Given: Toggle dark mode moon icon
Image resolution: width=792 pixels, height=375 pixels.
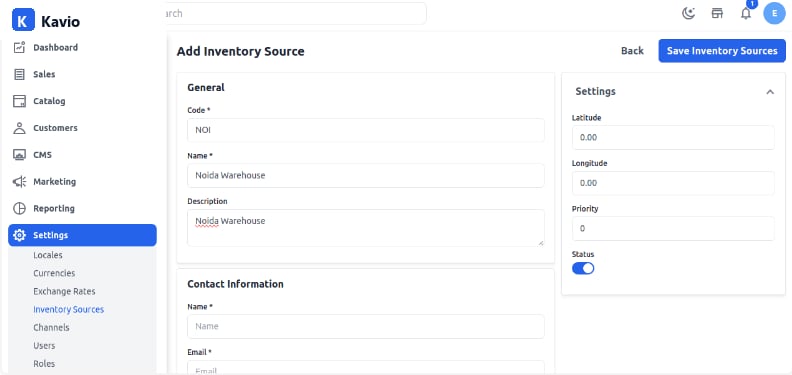Looking at the screenshot, I should coord(688,14).
